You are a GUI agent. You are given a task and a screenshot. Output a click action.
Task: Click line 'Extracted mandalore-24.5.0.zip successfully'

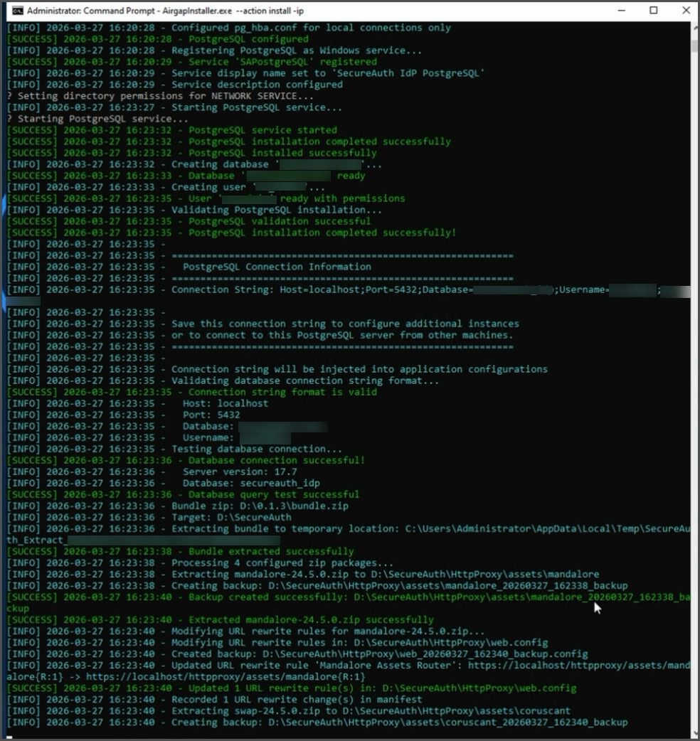click(221, 619)
